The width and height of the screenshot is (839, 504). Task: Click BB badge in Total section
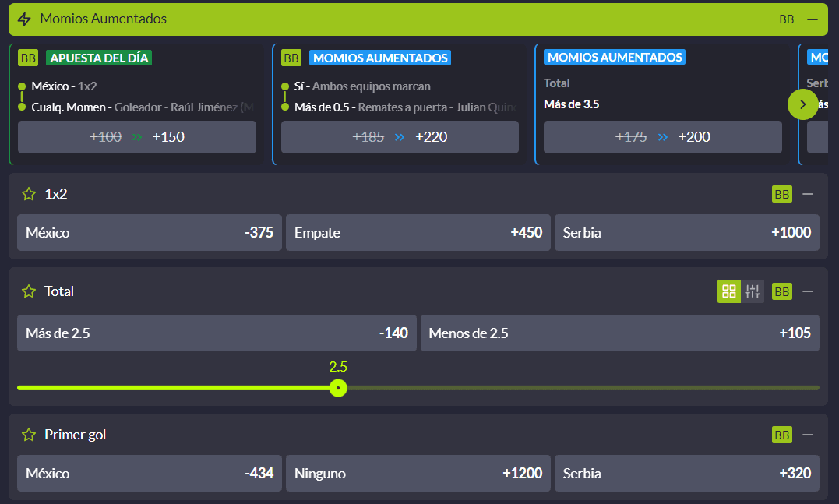click(x=782, y=291)
